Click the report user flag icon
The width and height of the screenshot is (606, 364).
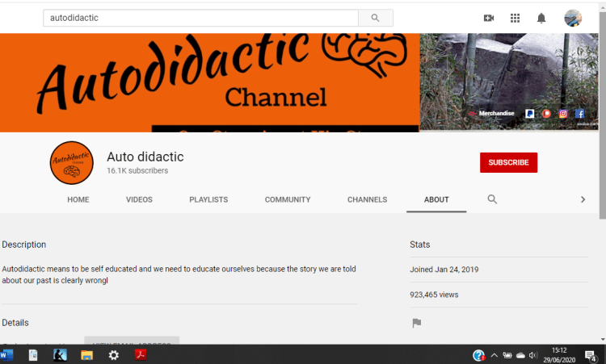(x=417, y=323)
